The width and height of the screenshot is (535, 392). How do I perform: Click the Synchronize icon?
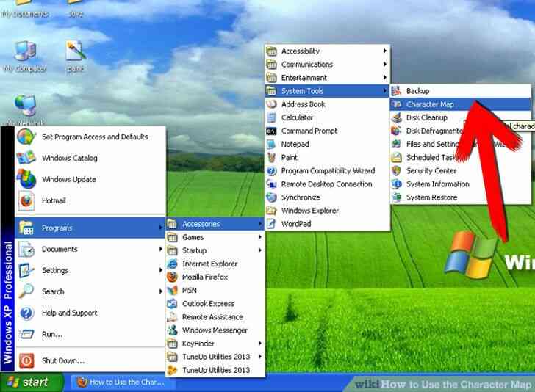[x=271, y=197]
